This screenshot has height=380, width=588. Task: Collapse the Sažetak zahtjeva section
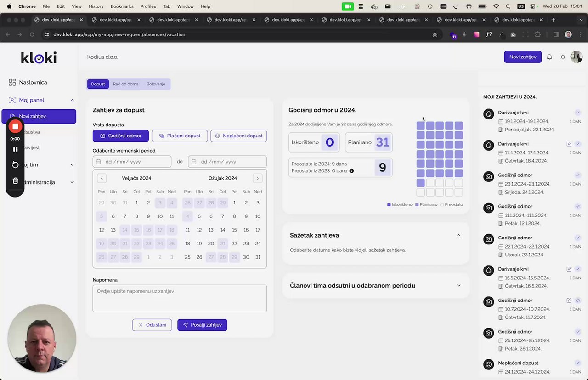pos(458,235)
